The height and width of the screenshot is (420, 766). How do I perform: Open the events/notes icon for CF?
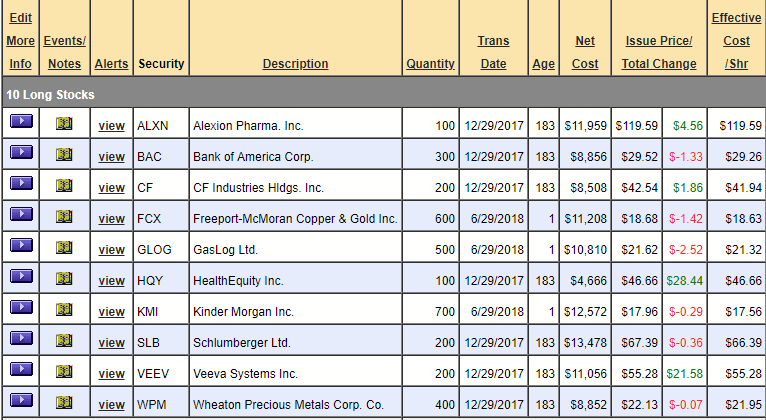[x=64, y=185]
